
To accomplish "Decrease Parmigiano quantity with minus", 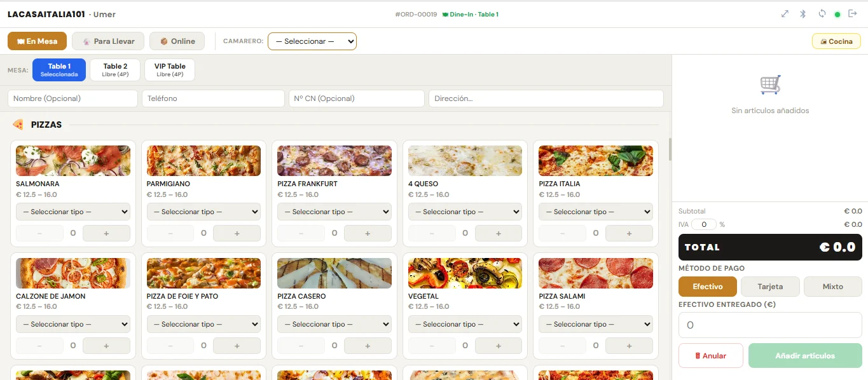I will coord(170,233).
